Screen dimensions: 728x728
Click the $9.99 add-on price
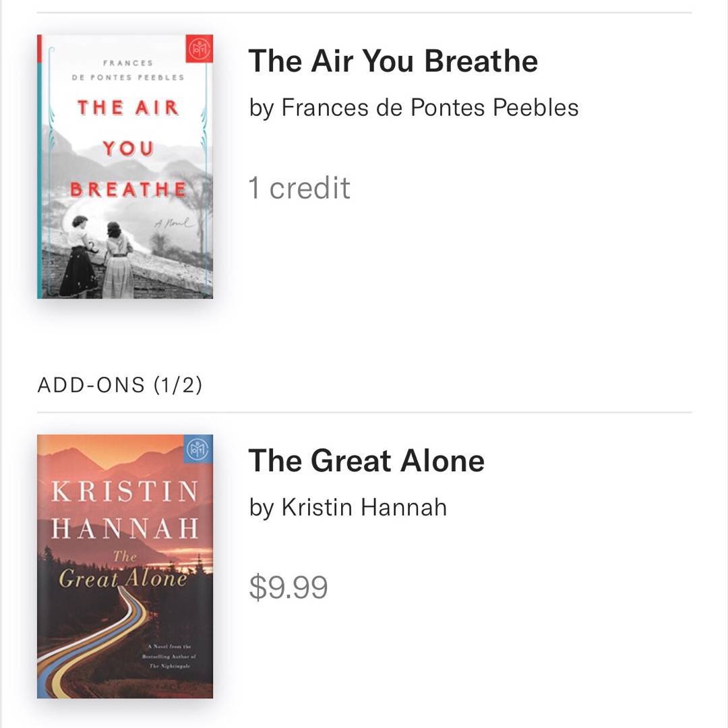[289, 587]
